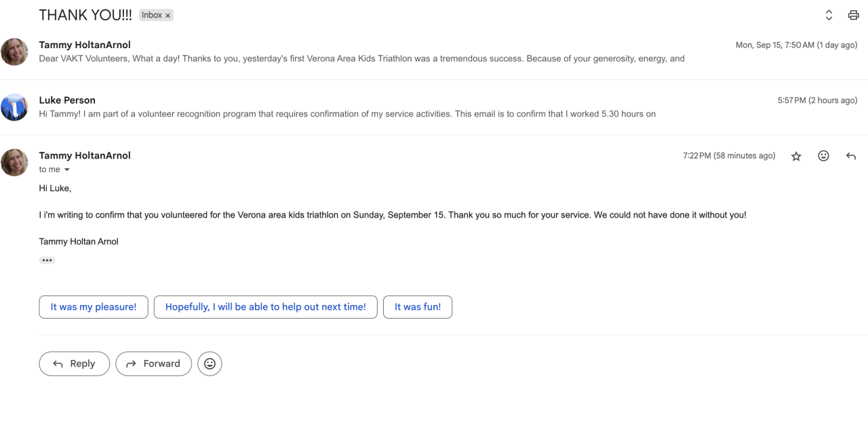Print all messages with printer icon
The height and width of the screenshot is (444, 868).
pyautogui.click(x=853, y=15)
